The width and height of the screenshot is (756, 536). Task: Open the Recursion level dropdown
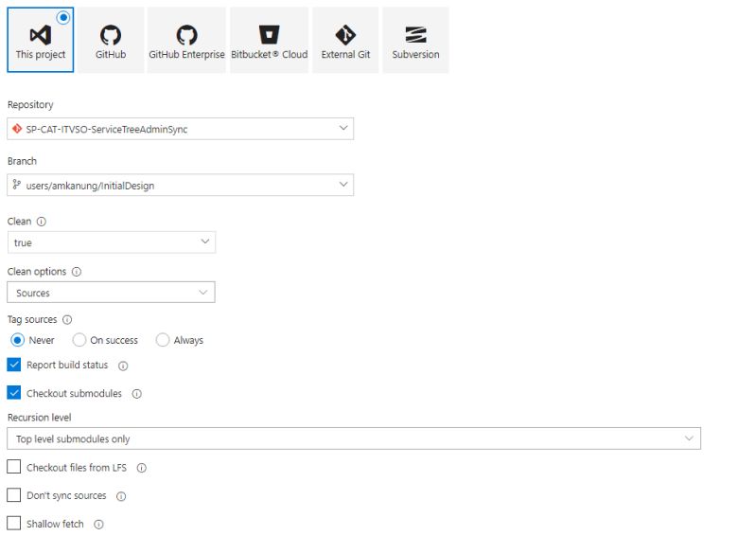point(354,438)
